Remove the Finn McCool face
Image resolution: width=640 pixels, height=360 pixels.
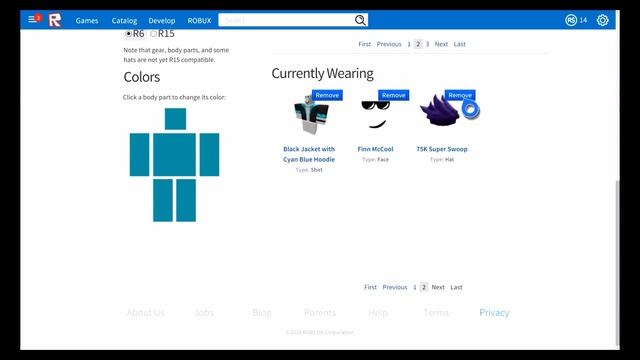(x=393, y=95)
